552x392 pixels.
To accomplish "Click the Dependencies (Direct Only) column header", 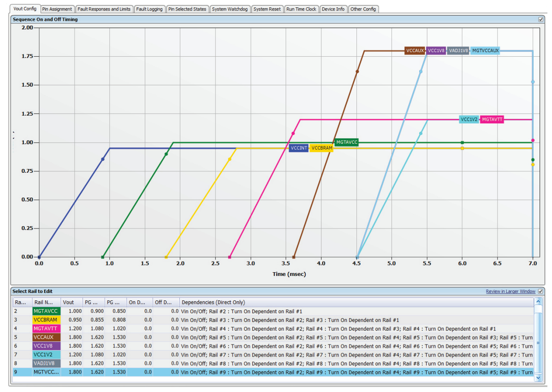I will tap(213, 303).
